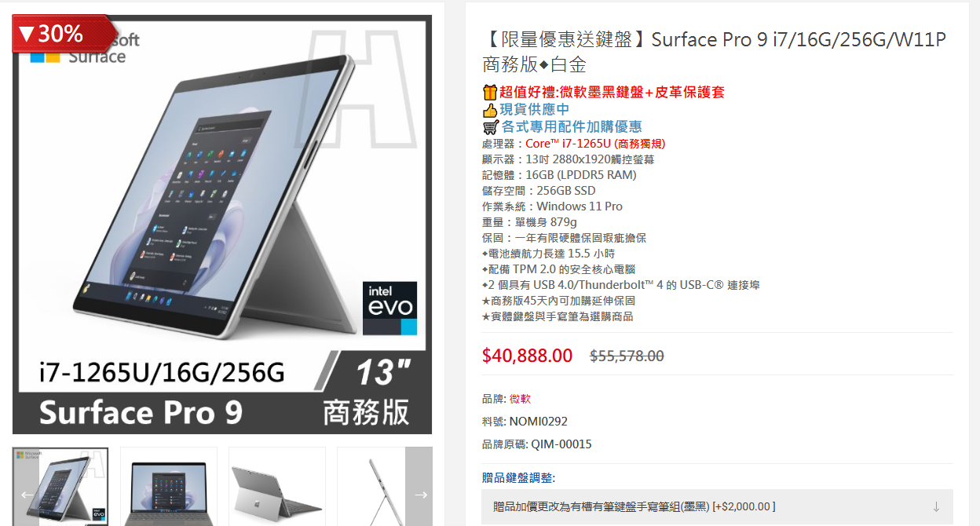Click the thumbs-up icon beside 現貨供應中
Viewport: 980px width, 526px height.
490,110
